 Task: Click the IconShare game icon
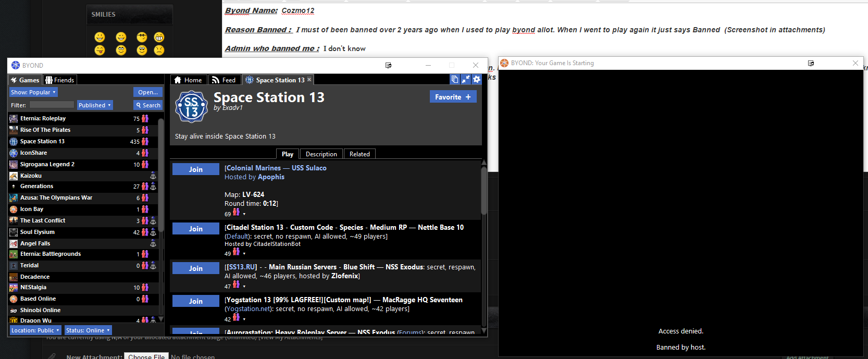pyautogui.click(x=14, y=153)
